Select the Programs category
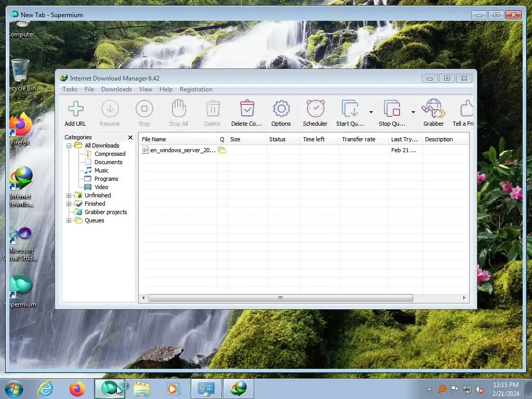This screenshot has width=532, height=399. point(106,179)
